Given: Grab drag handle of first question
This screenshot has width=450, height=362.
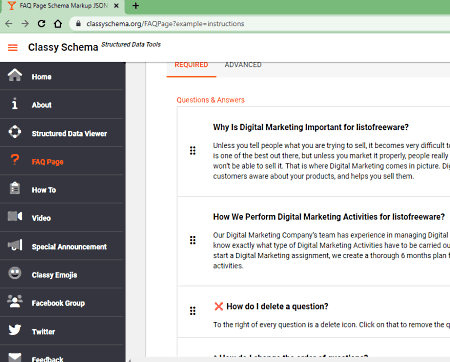Looking at the screenshot, I should coord(193,151).
